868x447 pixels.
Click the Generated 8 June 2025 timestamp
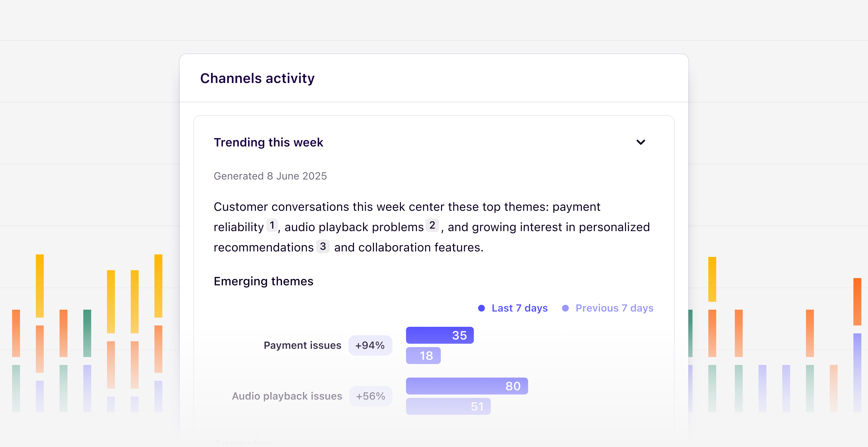coord(270,176)
